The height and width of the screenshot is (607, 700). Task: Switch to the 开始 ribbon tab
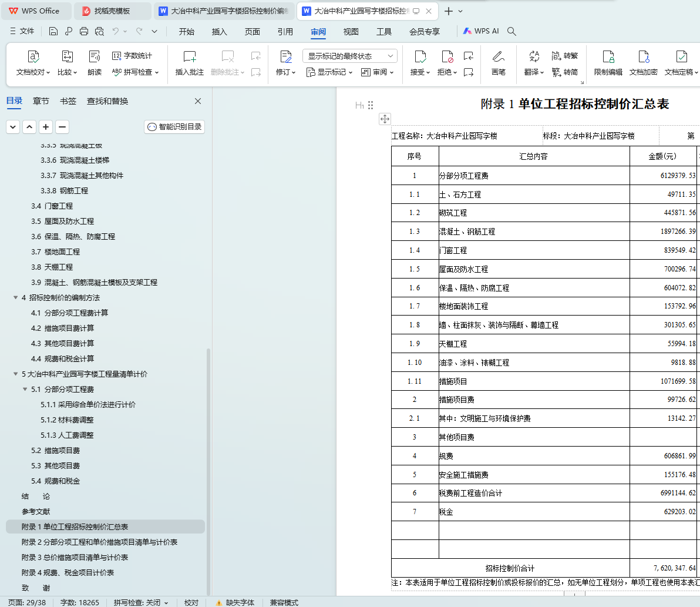click(x=187, y=31)
